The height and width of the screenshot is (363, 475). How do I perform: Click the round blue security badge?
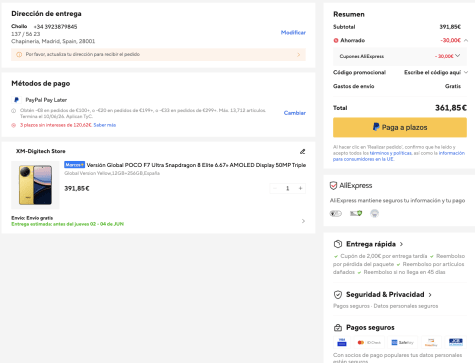click(375, 213)
